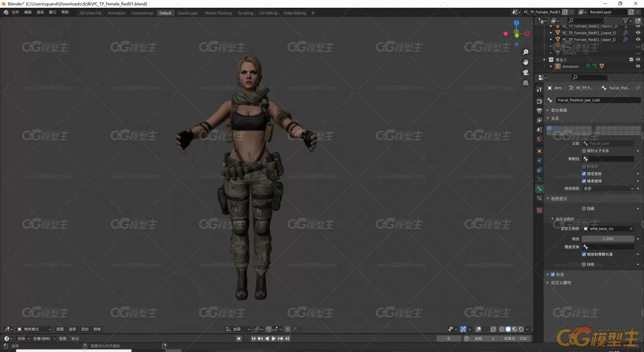644x352 pixels.
Task: Open Scene properties tab icon
Action: pos(539,129)
